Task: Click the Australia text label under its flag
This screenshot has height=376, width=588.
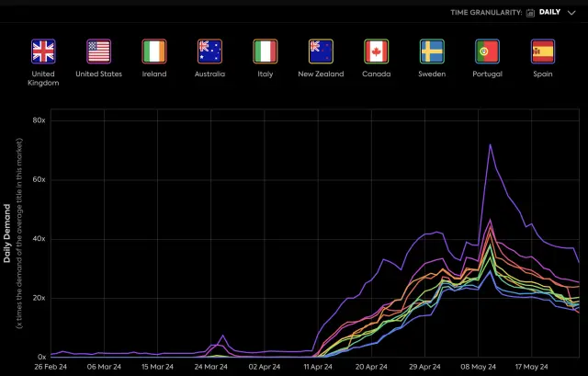Action: coord(209,74)
